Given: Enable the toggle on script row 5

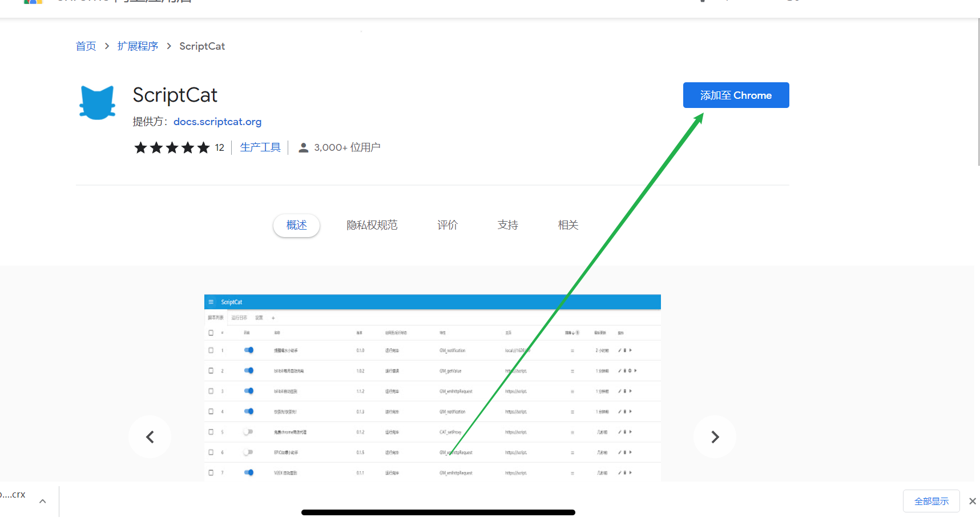Looking at the screenshot, I should pos(248,432).
